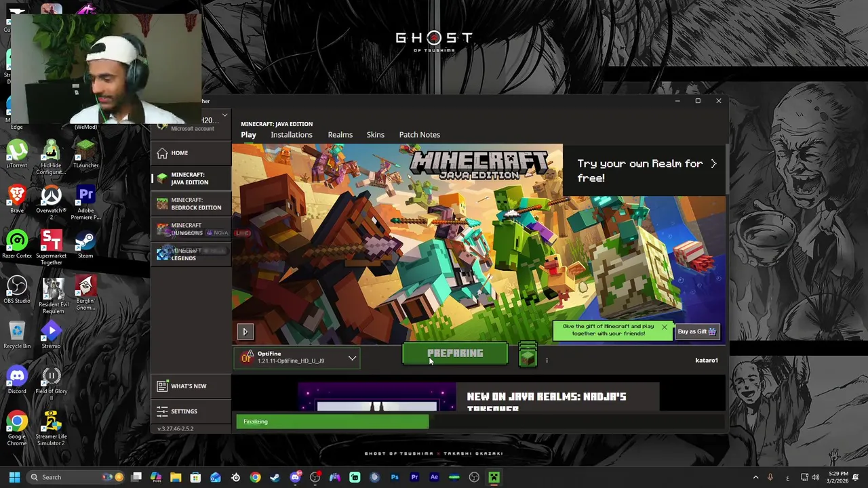Screen dimensions: 868x488
Task: Switch to the Installations tab
Action: tap(292, 135)
